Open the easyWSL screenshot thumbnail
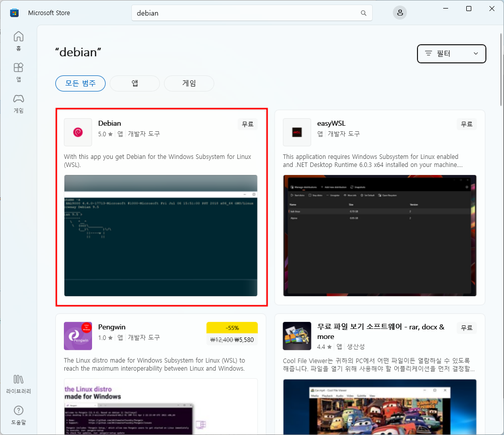 380,235
